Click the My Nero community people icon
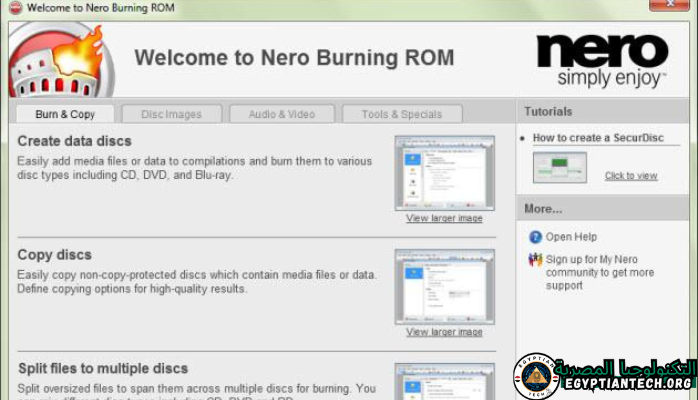This screenshot has height=400, width=698. (x=535, y=260)
